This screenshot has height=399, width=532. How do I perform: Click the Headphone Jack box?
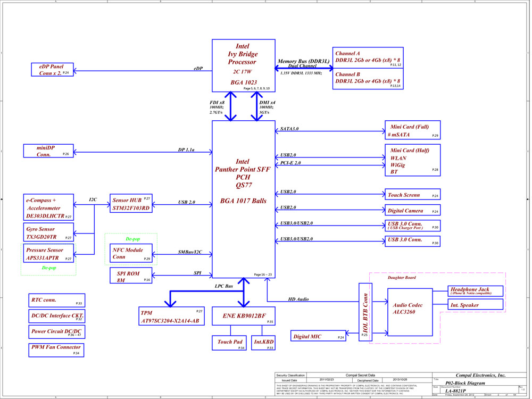476,291
